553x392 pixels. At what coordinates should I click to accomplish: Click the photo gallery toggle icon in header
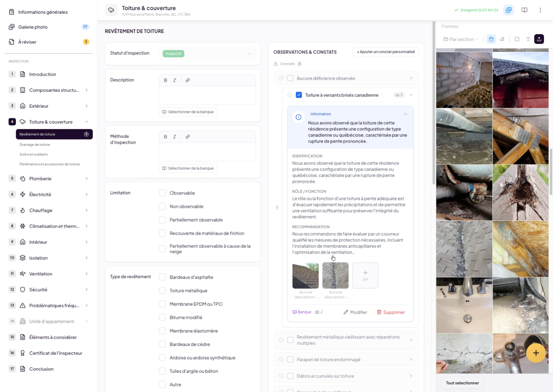508,10
